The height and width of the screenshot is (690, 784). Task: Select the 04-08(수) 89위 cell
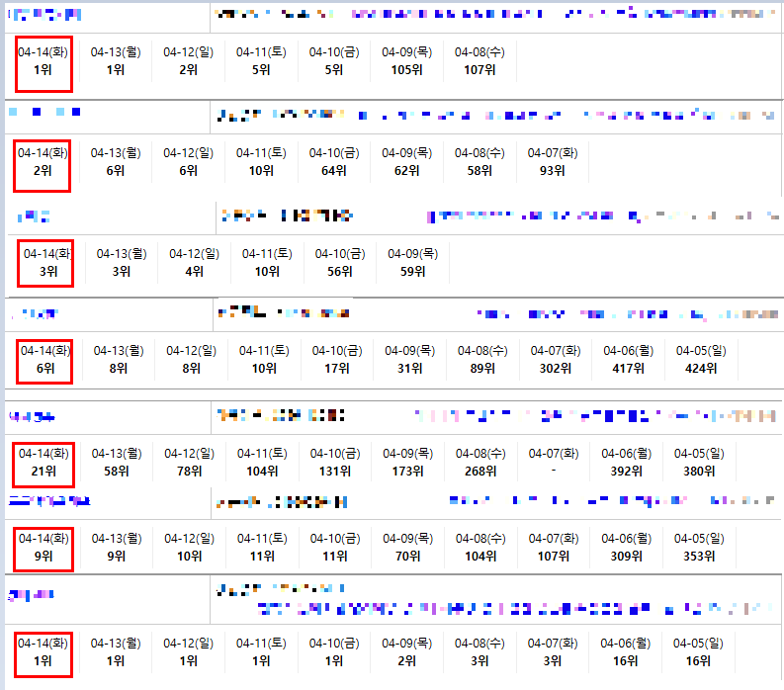click(482, 360)
